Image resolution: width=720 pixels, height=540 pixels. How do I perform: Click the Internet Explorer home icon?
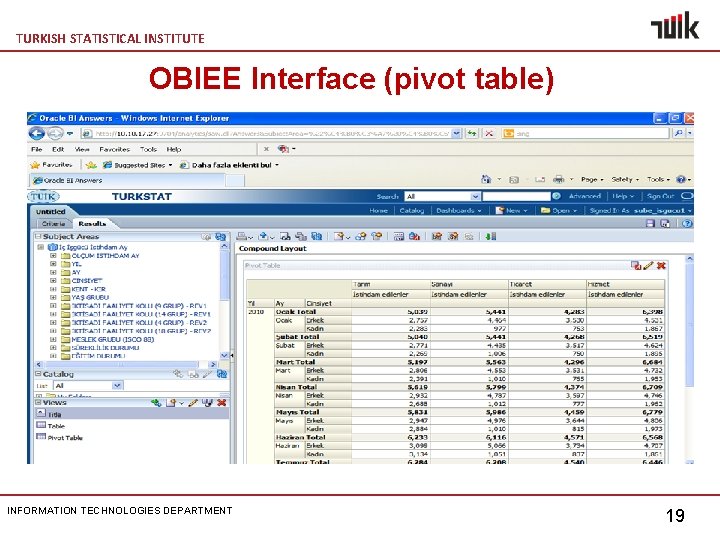486,180
